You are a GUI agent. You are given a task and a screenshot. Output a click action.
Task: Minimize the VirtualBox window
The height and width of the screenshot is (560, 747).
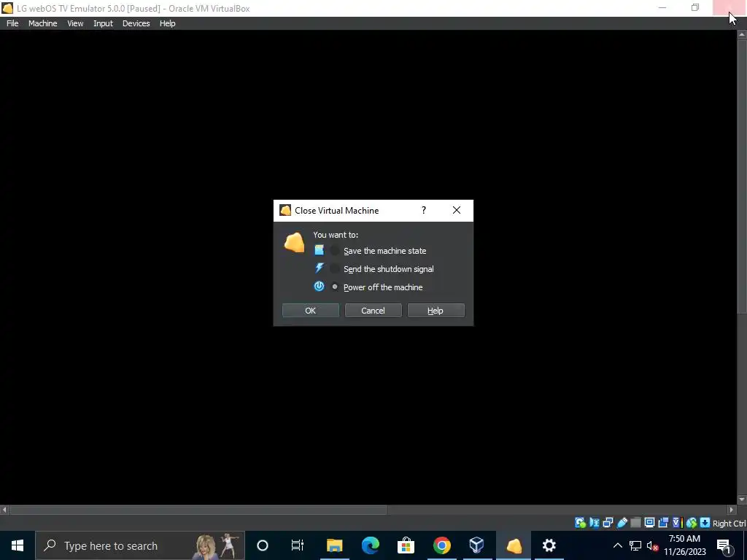pyautogui.click(x=662, y=8)
